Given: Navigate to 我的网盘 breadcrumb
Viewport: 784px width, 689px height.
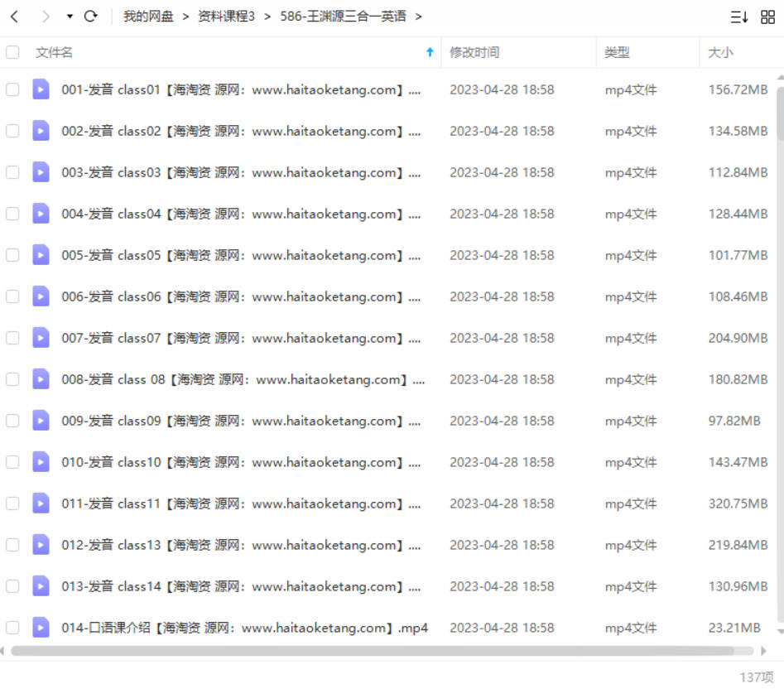Looking at the screenshot, I should point(148,17).
